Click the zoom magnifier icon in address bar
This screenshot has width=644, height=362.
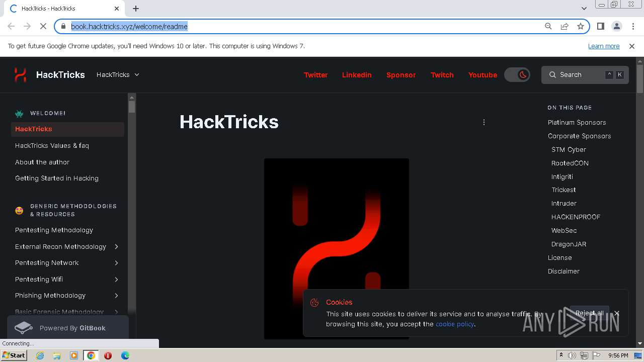[548, 26]
